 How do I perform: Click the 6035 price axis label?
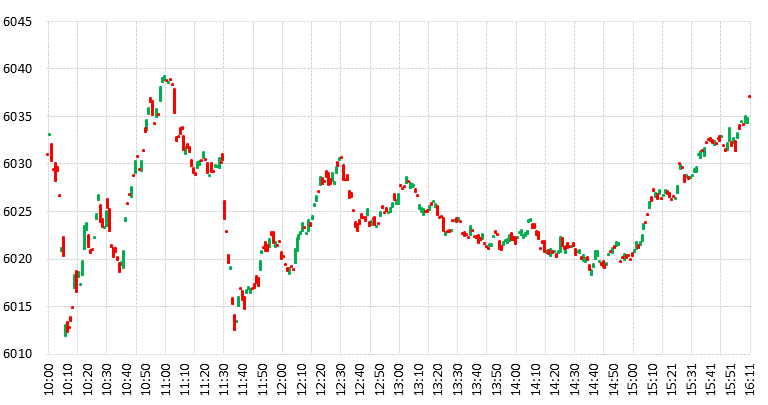18,117
